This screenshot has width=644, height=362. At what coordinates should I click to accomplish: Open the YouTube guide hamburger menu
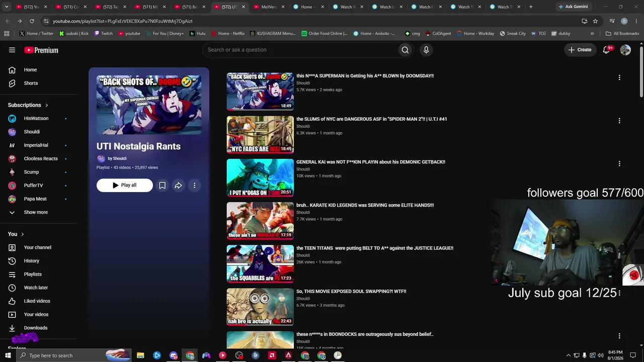[12, 50]
